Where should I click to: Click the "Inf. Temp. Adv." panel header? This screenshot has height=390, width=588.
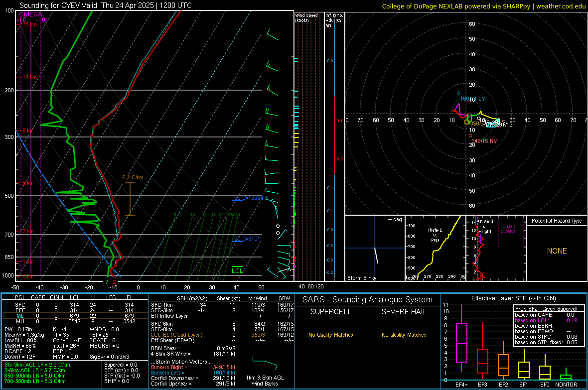[x=334, y=20]
